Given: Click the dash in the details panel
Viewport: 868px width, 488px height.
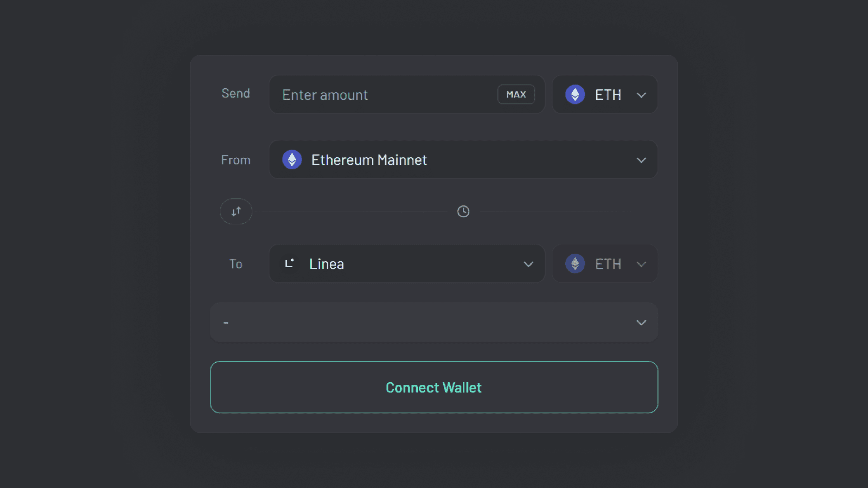Looking at the screenshot, I should click(226, 323).
